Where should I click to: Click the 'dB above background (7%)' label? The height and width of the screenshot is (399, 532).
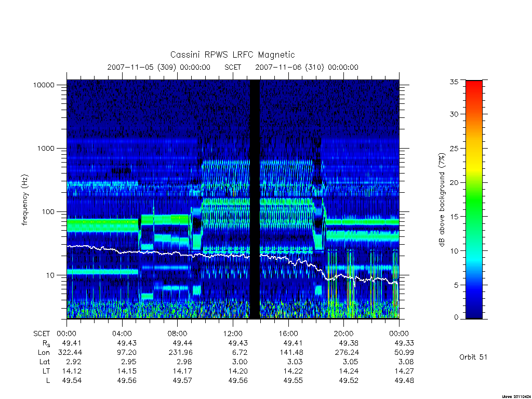pos(442,200)
